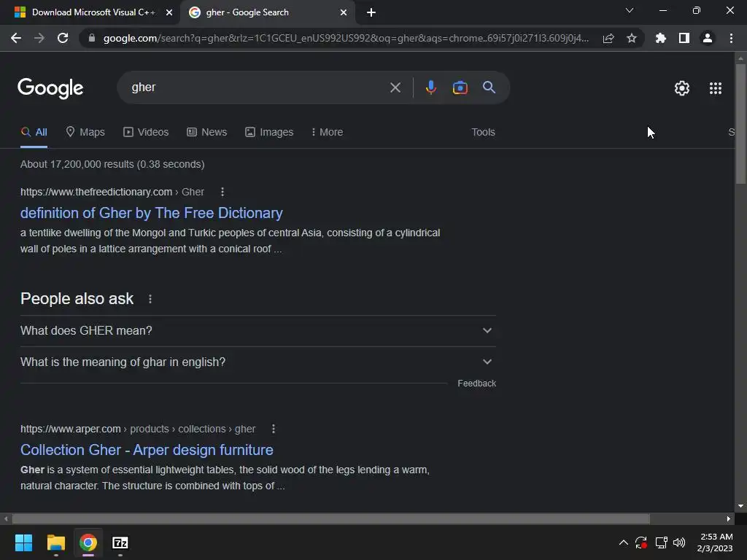Click the magnifier search button
747x560 pixels.
pos(489,87)
